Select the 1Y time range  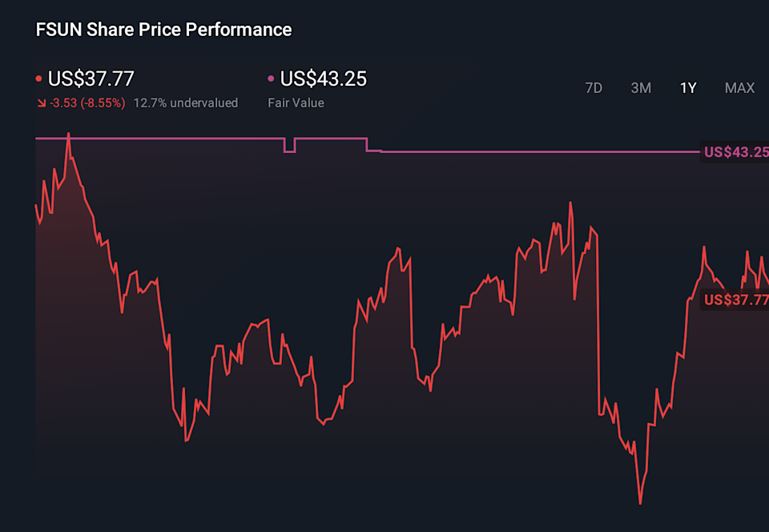(688, 88)
